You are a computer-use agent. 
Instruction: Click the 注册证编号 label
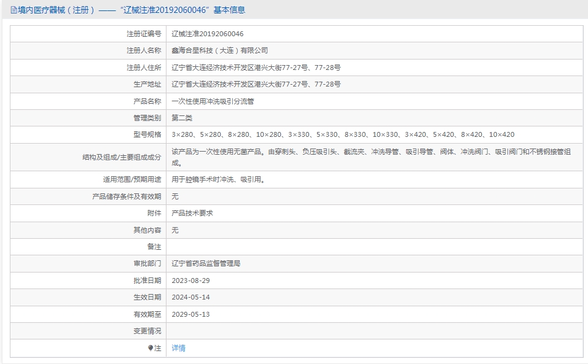pyautogui.click(x=144, y=34)
